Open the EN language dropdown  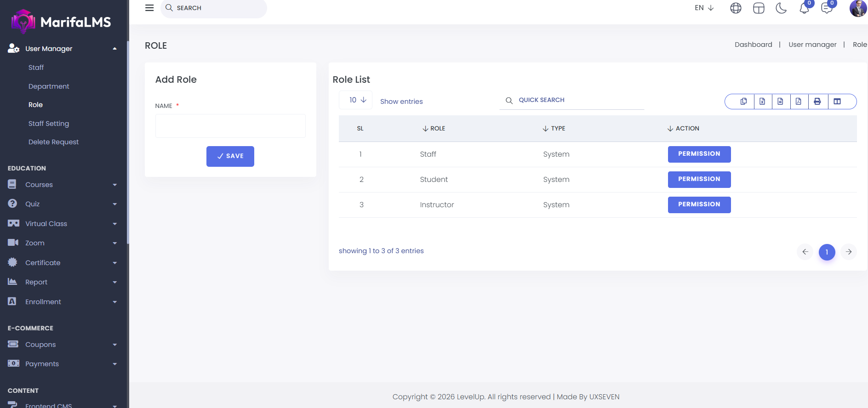704,8
